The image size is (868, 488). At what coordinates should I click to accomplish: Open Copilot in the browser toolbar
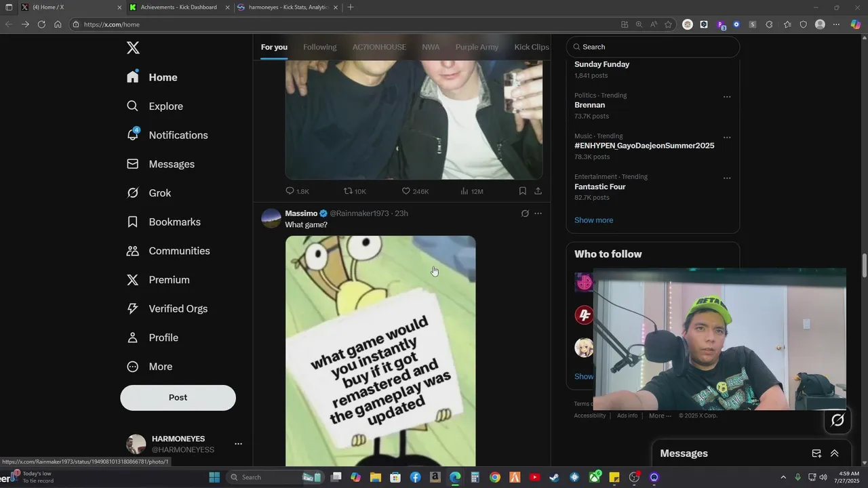pyautogui.click(x=856, y=24)
